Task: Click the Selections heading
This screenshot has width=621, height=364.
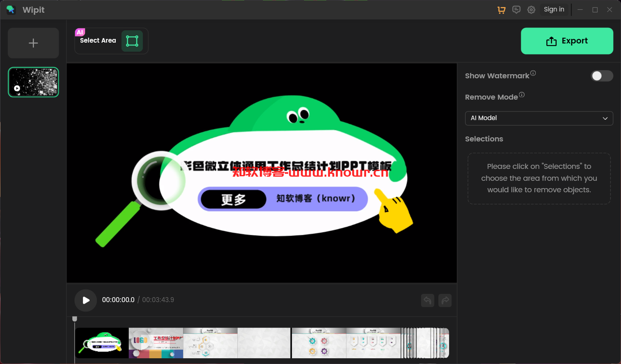Action: pyautogui.click(x=484, y=139)
